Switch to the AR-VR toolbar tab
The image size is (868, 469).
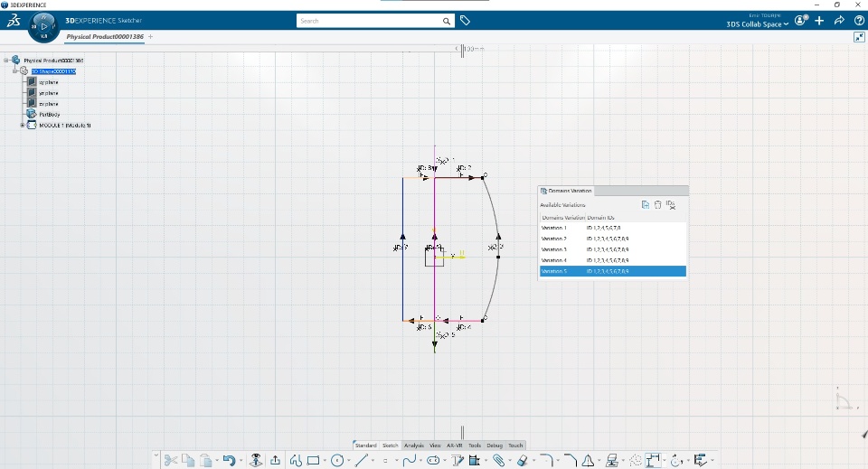455,446
